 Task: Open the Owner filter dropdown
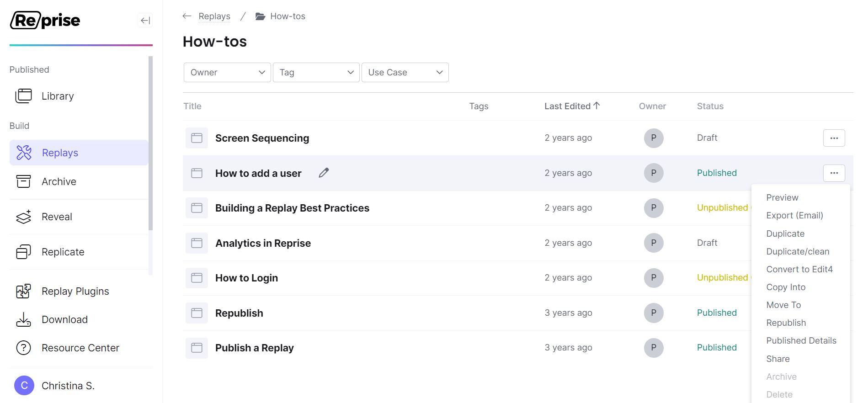click(227, 72)
